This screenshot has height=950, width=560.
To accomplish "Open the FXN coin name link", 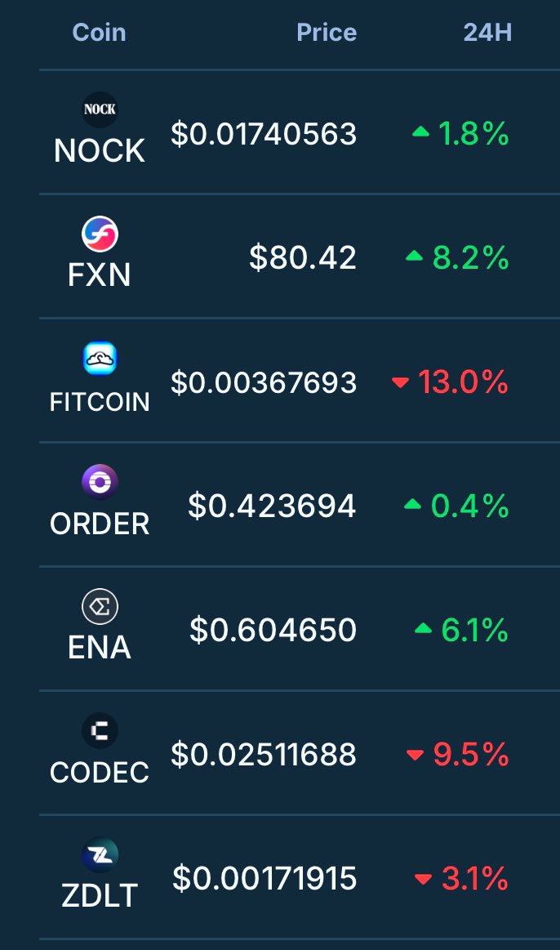I will pos(100,275).
